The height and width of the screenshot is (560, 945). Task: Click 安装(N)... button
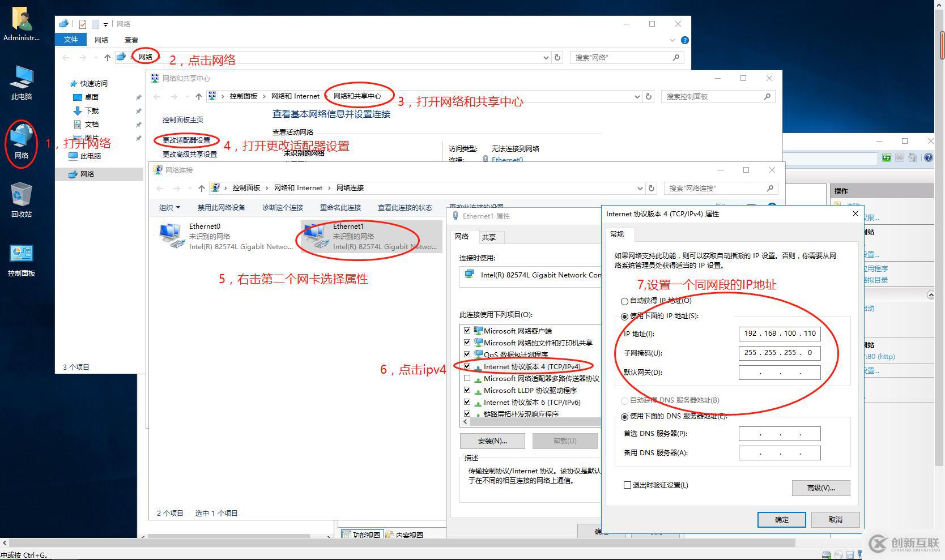492,441
